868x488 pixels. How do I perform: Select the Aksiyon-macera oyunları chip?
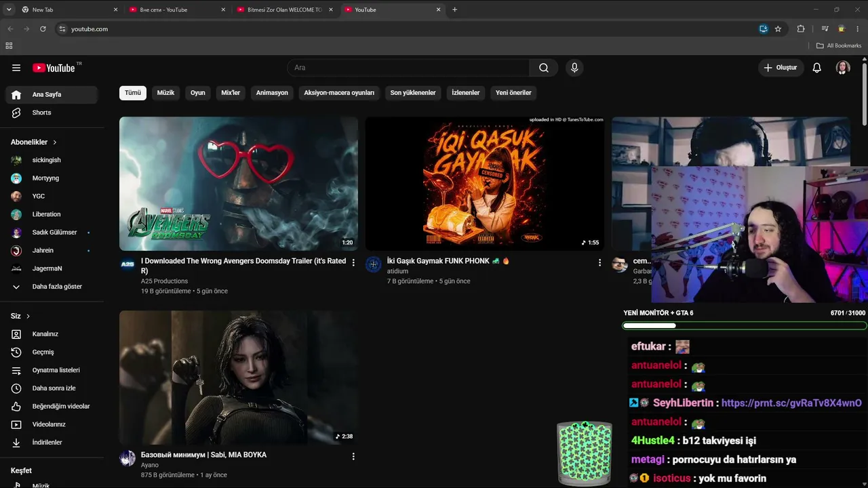tap(339, 93)
